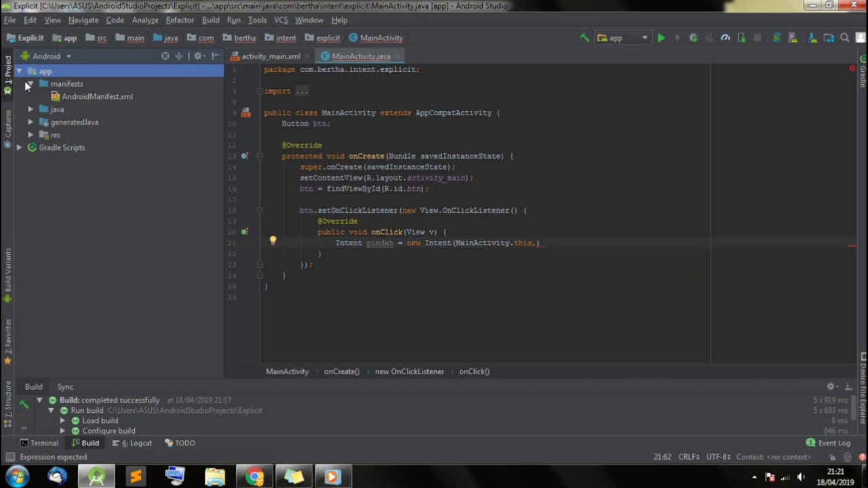Click the build panel hammer icon
This screenshot has height=488, width=868.
(x=24, y=404)
